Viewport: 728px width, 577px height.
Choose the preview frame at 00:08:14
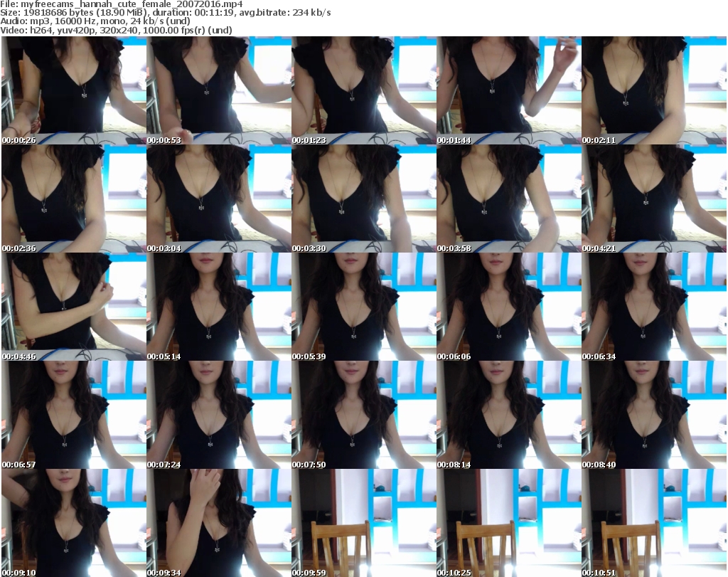click(x=509, y=415)
